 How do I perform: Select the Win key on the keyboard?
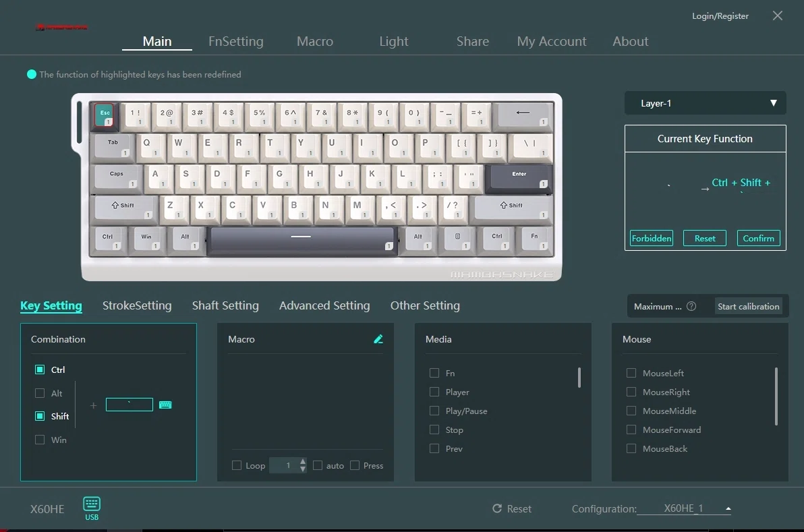146,239
